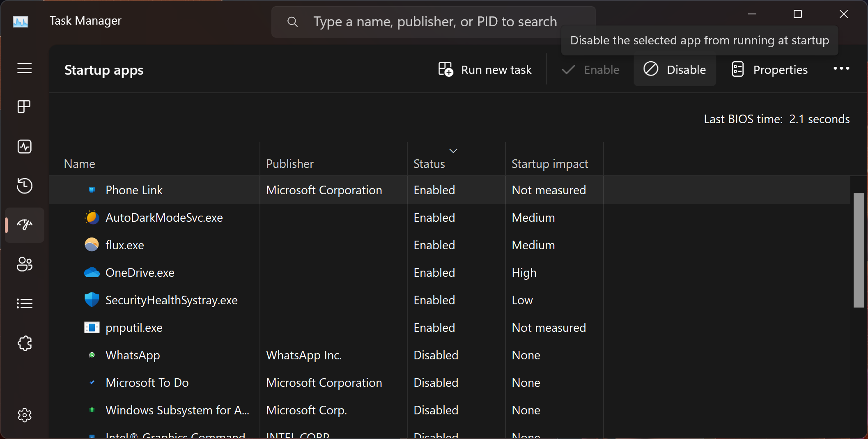Click the Phone Link app icon
Image resolution: width=868 pixels, height=439 pixels.
(92, 190)
